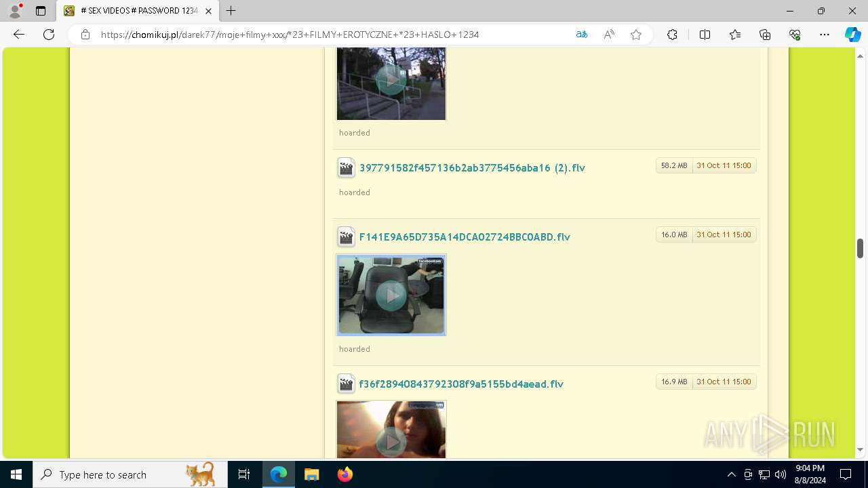This screenshot has width=868, height=488.
Task: Click date of f36f28940843 file
Action: click(x=724, y=382)
